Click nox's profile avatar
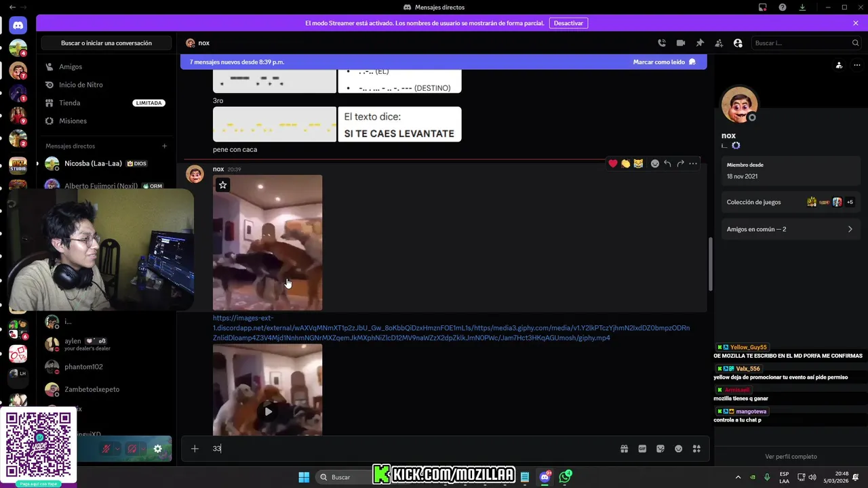 tap(739, 105)
